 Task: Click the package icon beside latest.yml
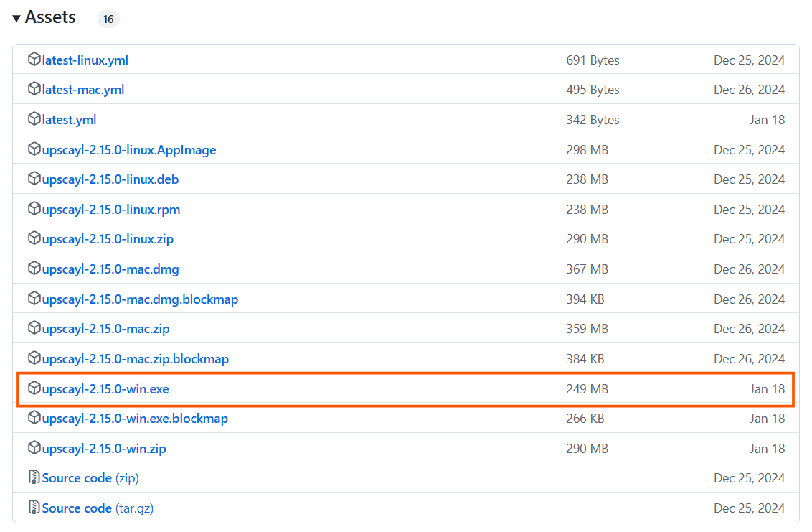click(34, 119)
